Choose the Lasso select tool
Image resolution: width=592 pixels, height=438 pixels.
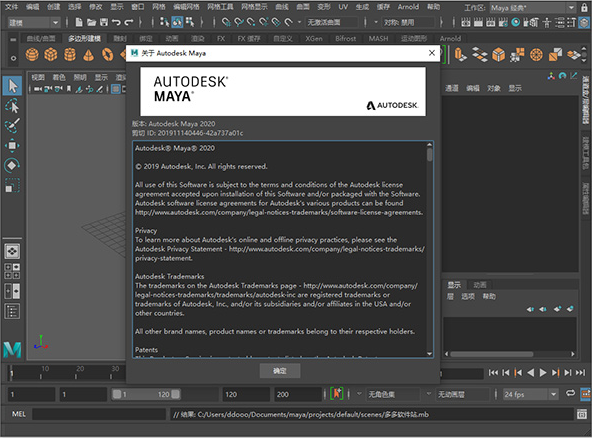tap(12, 106)
